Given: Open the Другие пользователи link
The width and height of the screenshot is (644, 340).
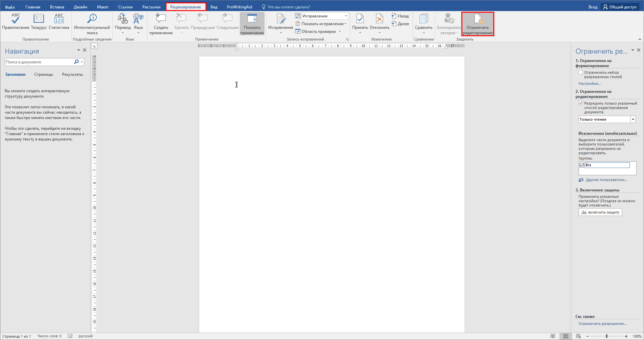Looking at the screenshot, I should pos(606,180).
